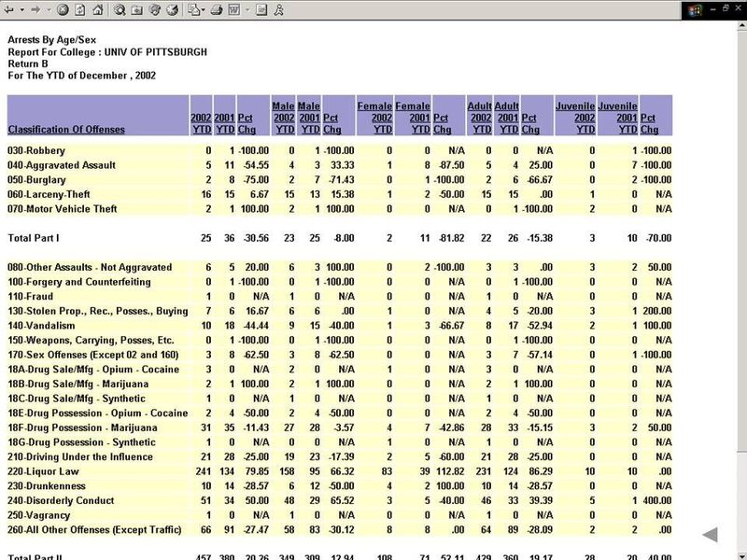Select 18B-Drug Sale/Mfg - Marijuana label

tap(78, 384)
